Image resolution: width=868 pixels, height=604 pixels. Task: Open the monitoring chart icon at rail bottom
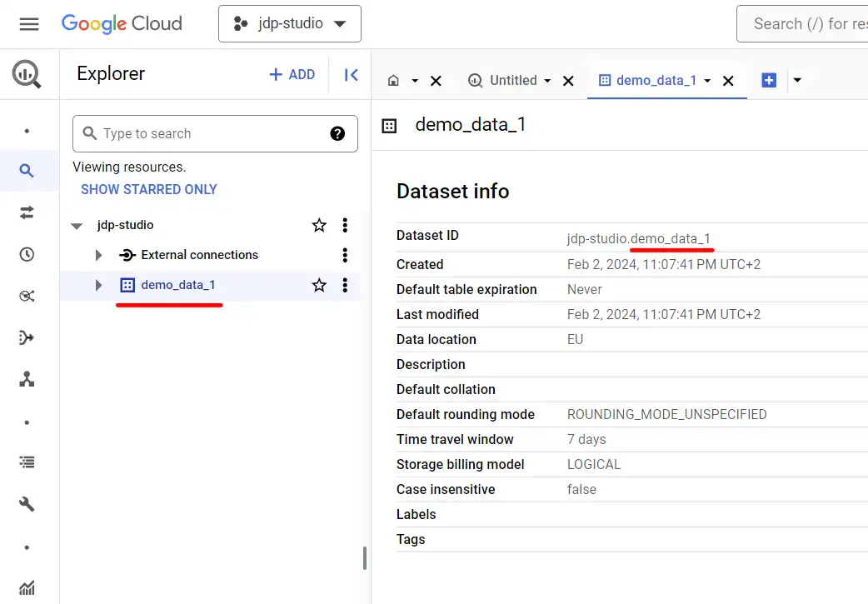tap(27, 588)
